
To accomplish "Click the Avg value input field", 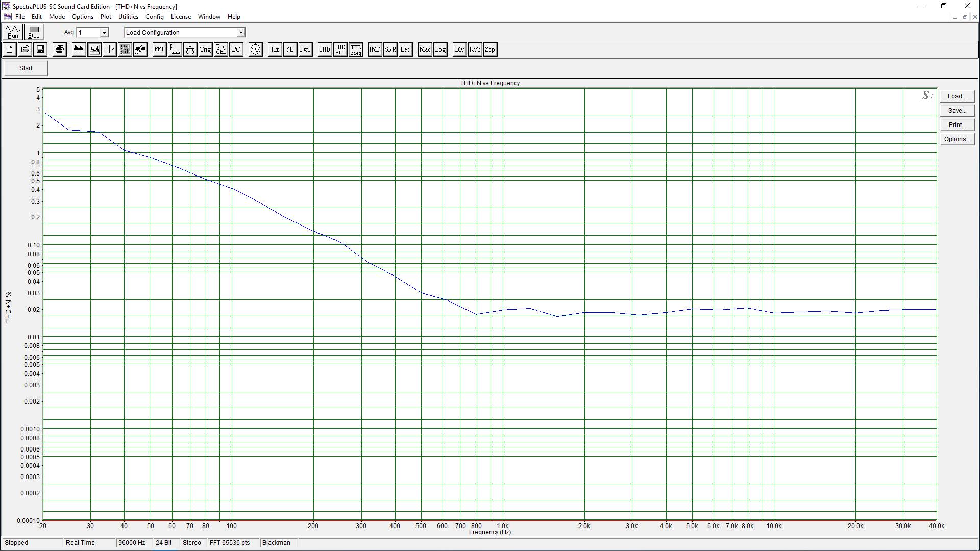I will [x=88, y=33].
